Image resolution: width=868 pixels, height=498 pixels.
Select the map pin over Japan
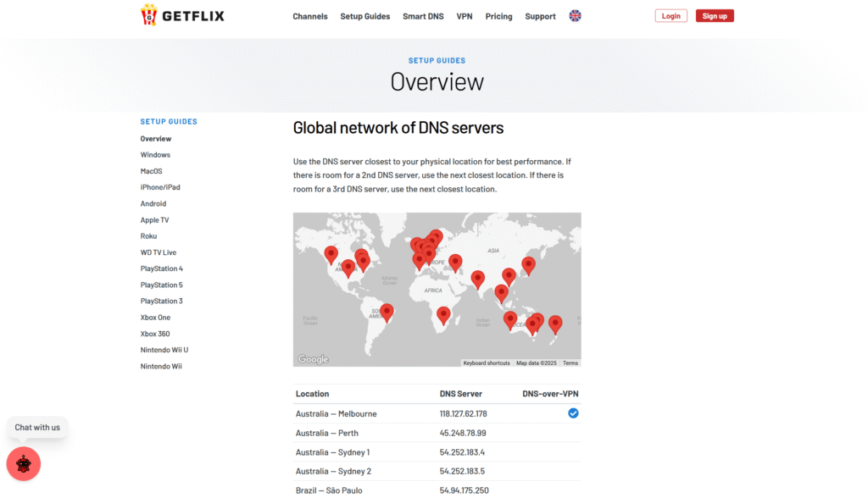click(528, 264)
